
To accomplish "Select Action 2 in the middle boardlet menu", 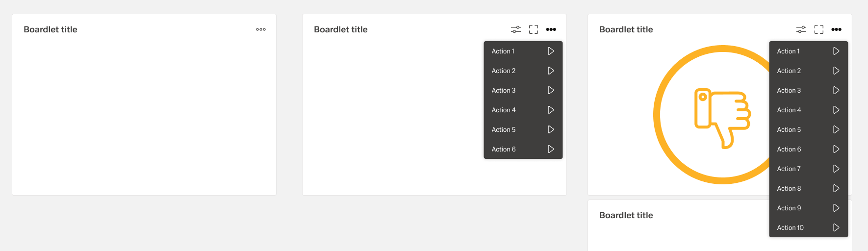I will 504,71.
